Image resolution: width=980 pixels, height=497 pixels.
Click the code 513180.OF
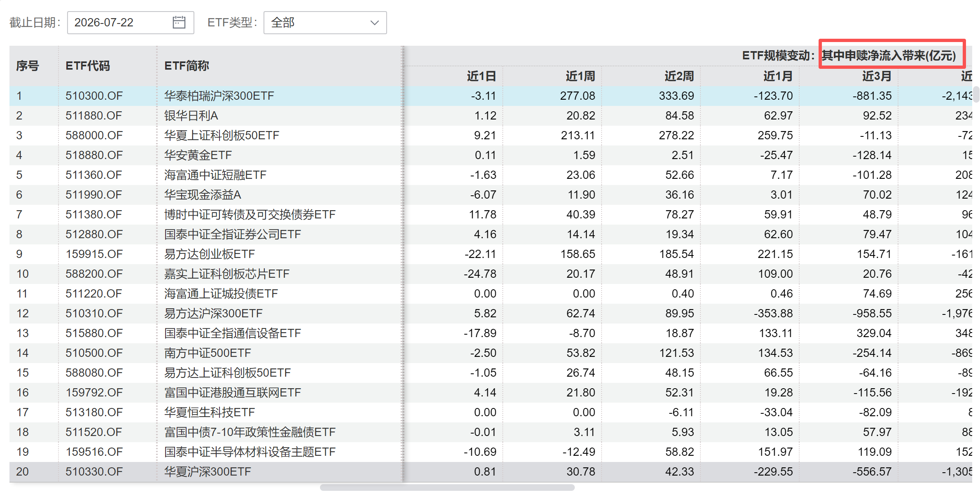[94, 413]
